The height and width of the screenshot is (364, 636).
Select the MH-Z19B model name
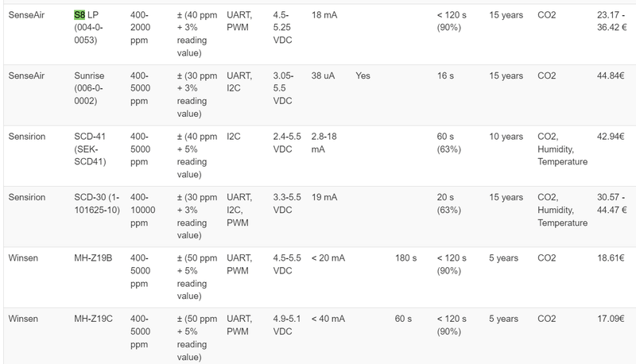click(93, 258)
